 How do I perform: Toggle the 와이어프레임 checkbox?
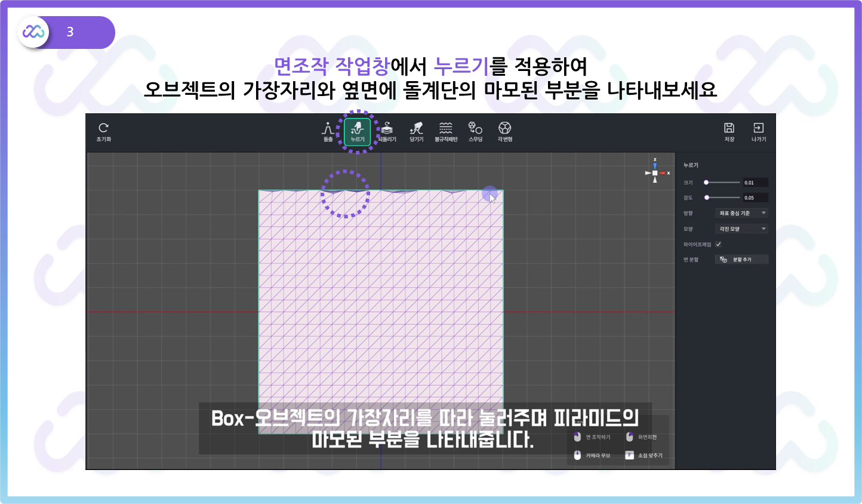coord(718,244)
